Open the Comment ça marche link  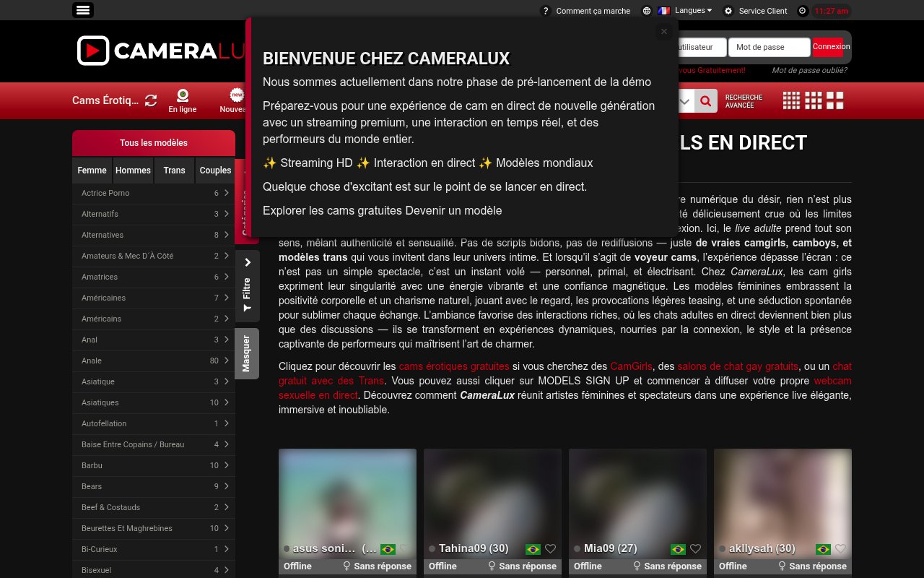[x=593, y=11]
